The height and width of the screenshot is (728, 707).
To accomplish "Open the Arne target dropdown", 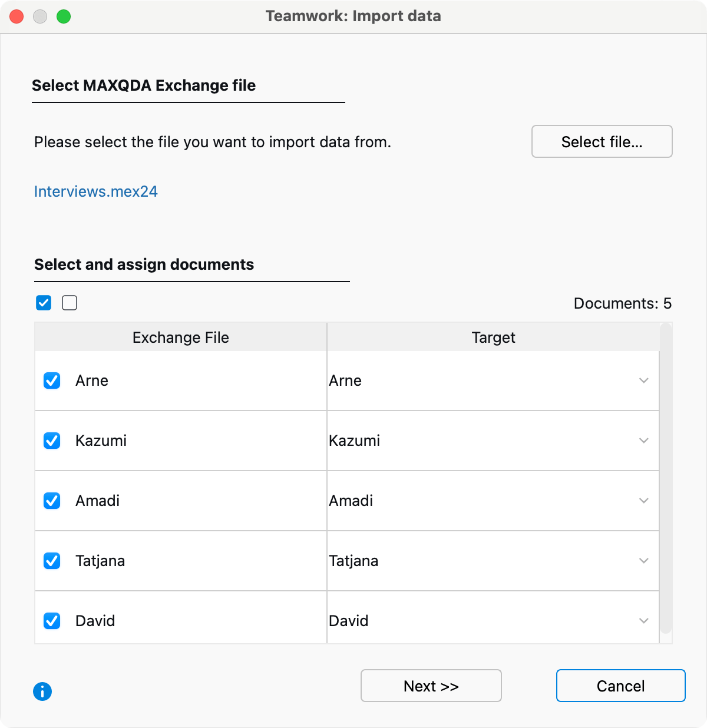I will coord(643,380).
